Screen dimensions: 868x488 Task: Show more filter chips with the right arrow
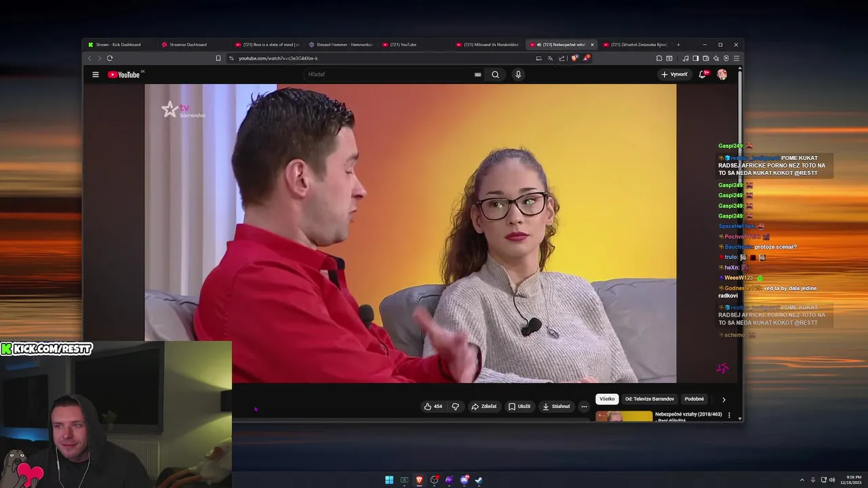click(724, 400)
